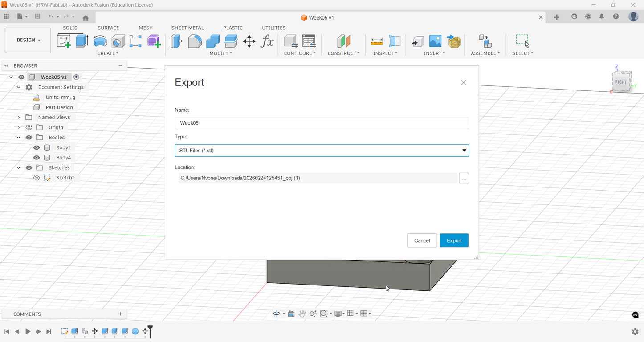Select the SOLID tab
Image resolution: width=644 pixels, height=342 pixels.
[x=70, y=28]
